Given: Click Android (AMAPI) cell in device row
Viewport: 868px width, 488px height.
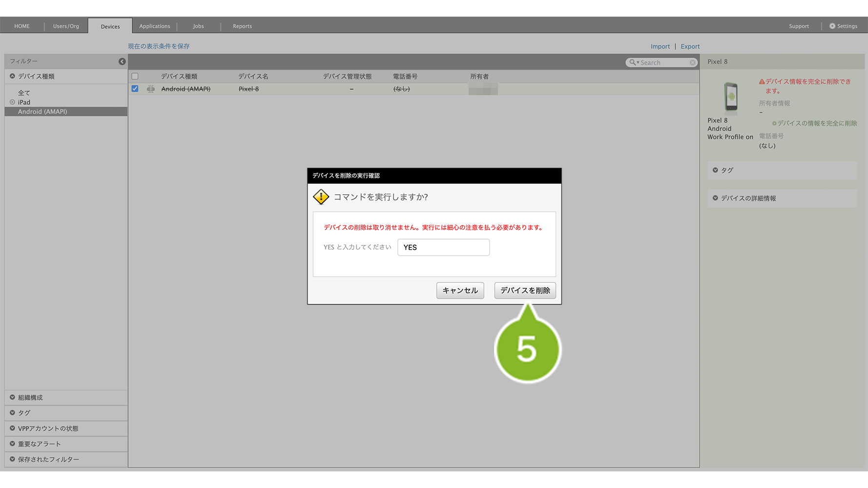Looking at the screenshot, I should 186,89.
